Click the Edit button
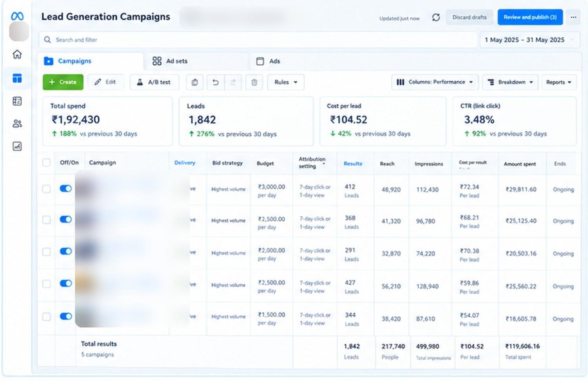Viewport: 588px width, 381px height. pyautogui.click(x=106, y=82)
